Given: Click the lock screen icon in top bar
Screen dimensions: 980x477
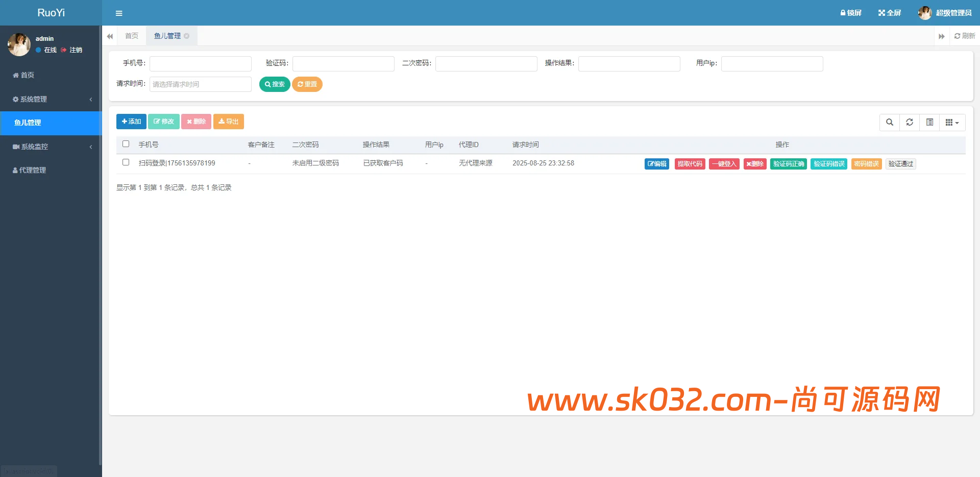Looking at the screenshot, I should (x=850, y=13).
